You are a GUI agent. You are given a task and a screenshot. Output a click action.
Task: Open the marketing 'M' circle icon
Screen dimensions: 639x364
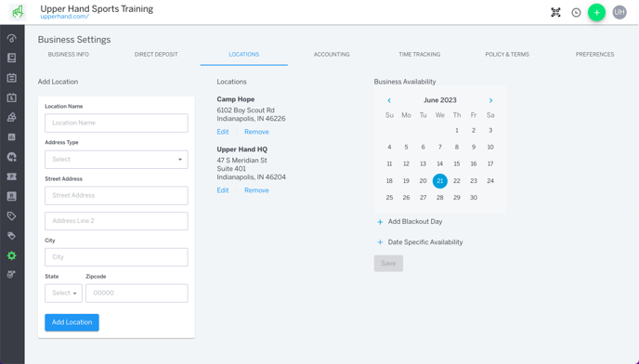point(12,157)
